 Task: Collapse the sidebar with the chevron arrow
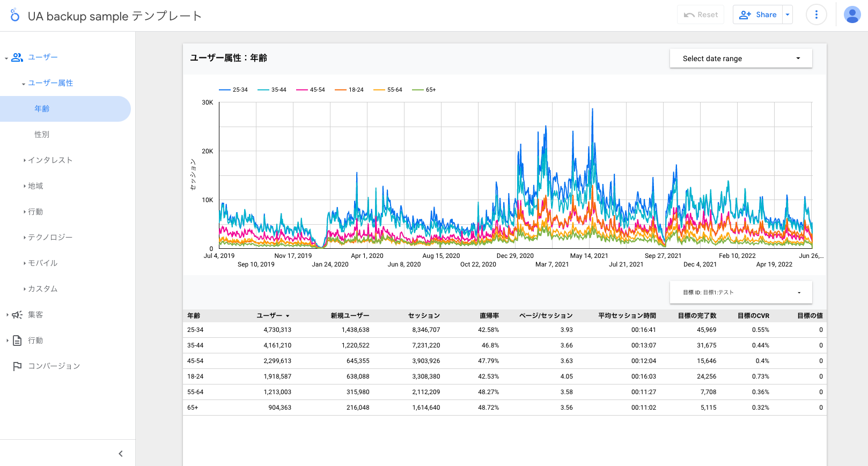[121, 454]
